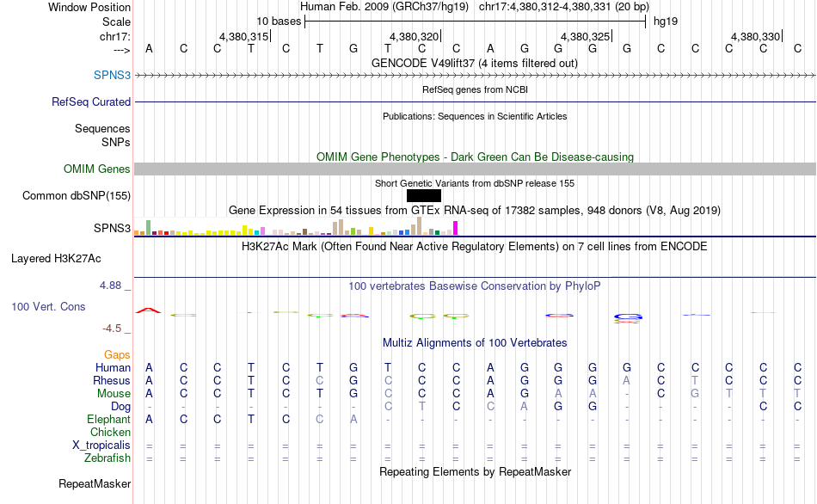Click the X_tropicalis species label
Viewport: 817px width, 504px height.
coord(101,446)
